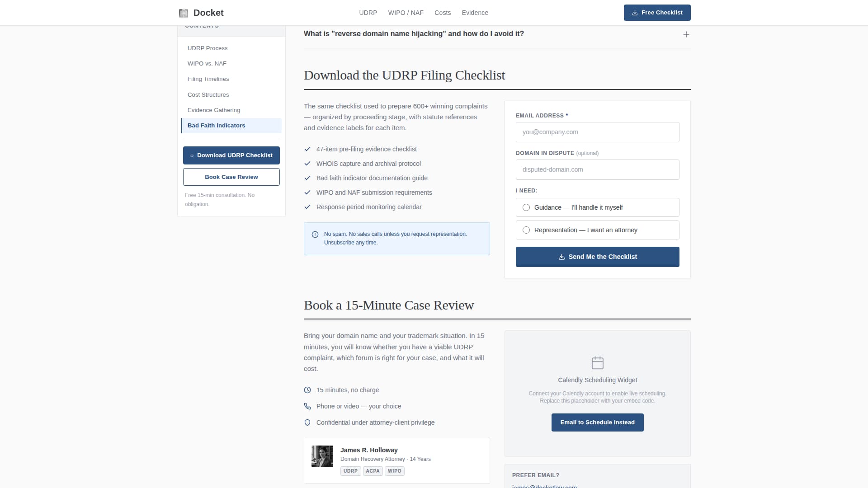Click the shield icon beside 'Confidential under attorney-client privilege'

click(308, 422)
